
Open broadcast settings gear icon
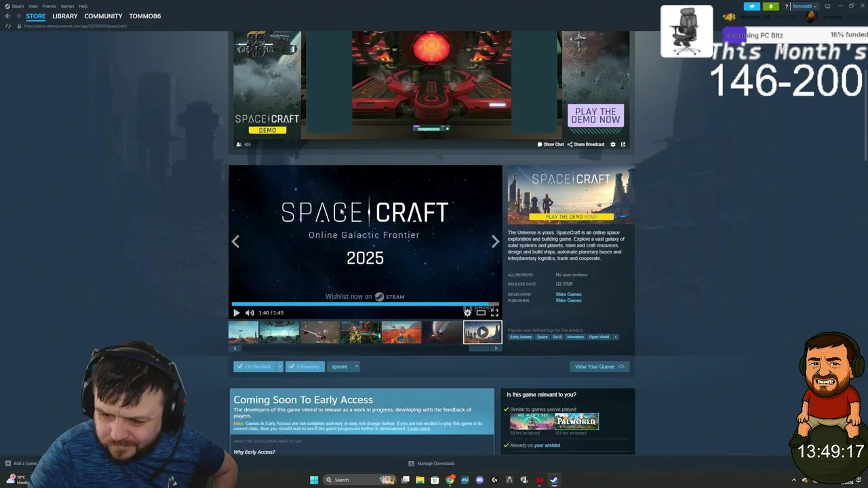[613, 144]
